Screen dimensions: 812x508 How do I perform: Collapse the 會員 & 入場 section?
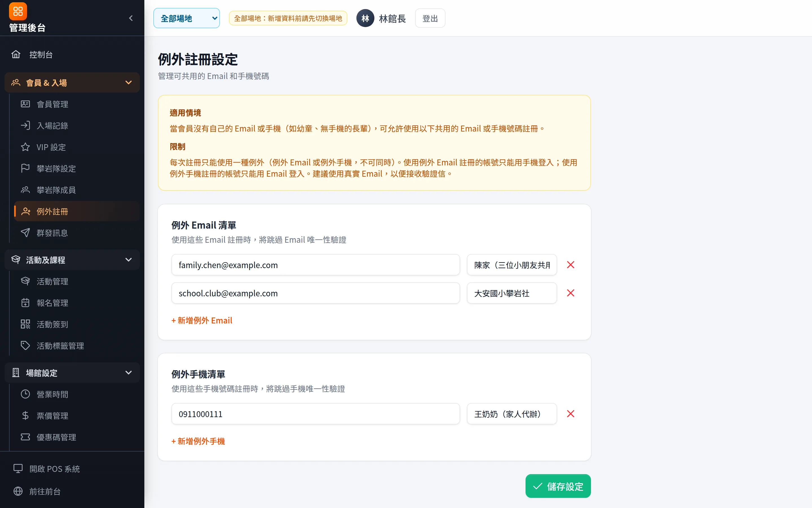click(72, 83)
